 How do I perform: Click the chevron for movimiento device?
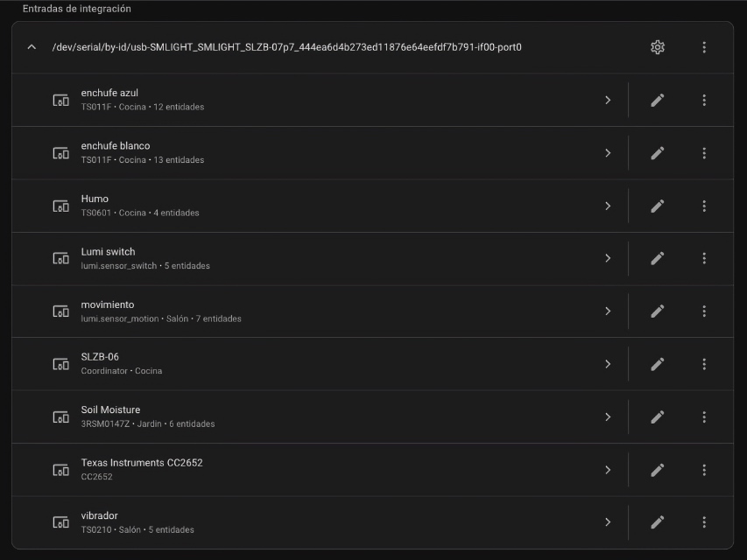[x=608, y=311]
